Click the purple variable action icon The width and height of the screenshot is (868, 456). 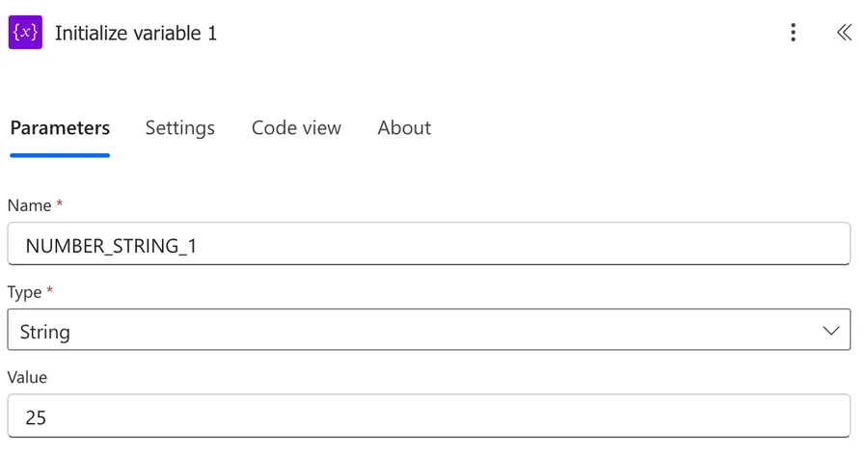pos(25,32)
